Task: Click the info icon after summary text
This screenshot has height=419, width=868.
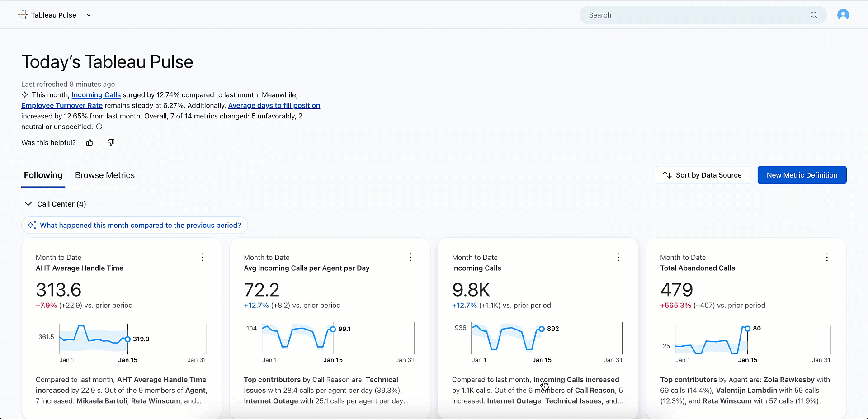Action: (99, 127)
